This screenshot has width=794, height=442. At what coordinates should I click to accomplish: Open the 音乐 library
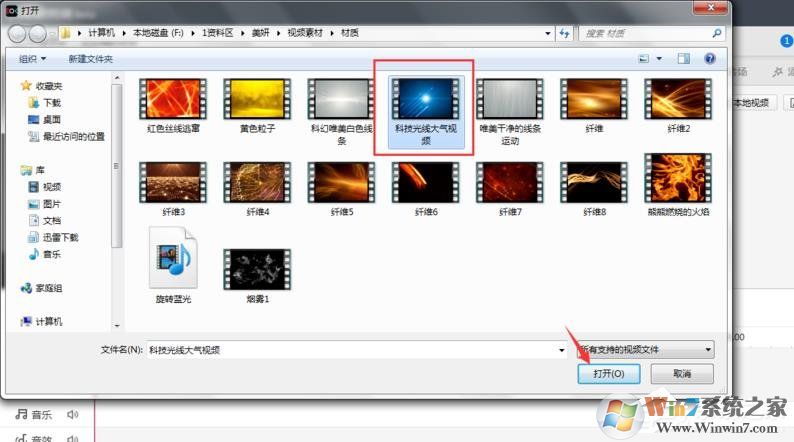pos(45,254)
